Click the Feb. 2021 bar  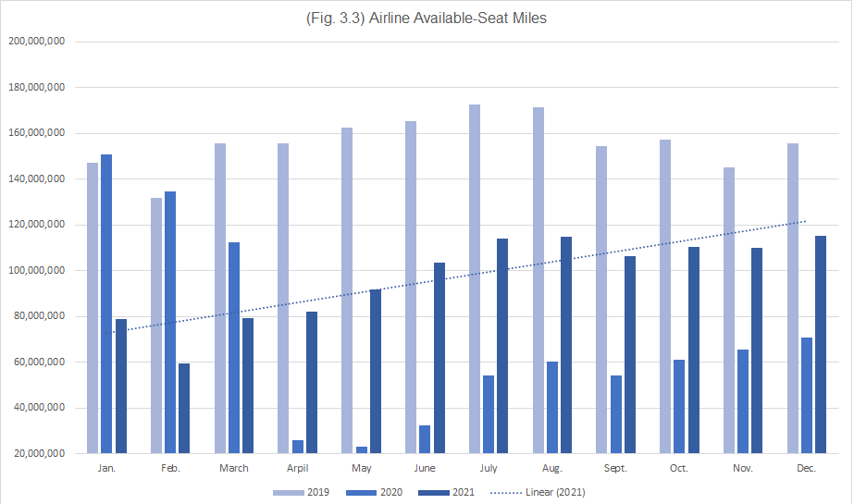point(184,408)
